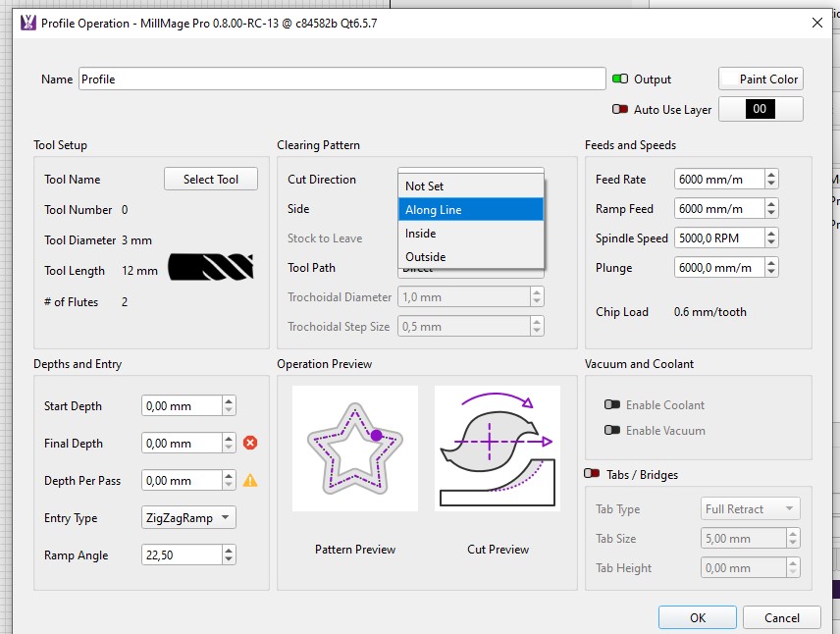Choose Along Line from the dropdown list

(x=471, y=209)
